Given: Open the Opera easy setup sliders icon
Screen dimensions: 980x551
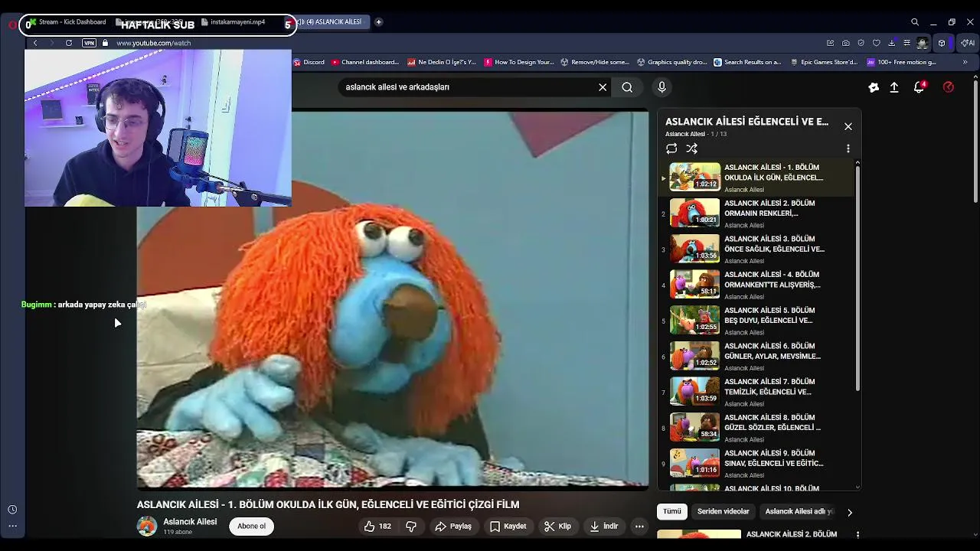Looking at the screenshot, I should tap(907, 43).
